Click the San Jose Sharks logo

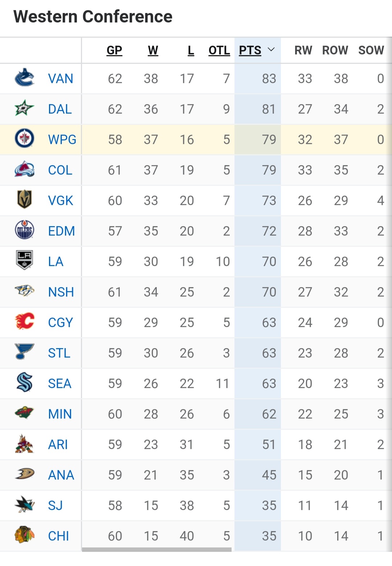coord(24,505)
